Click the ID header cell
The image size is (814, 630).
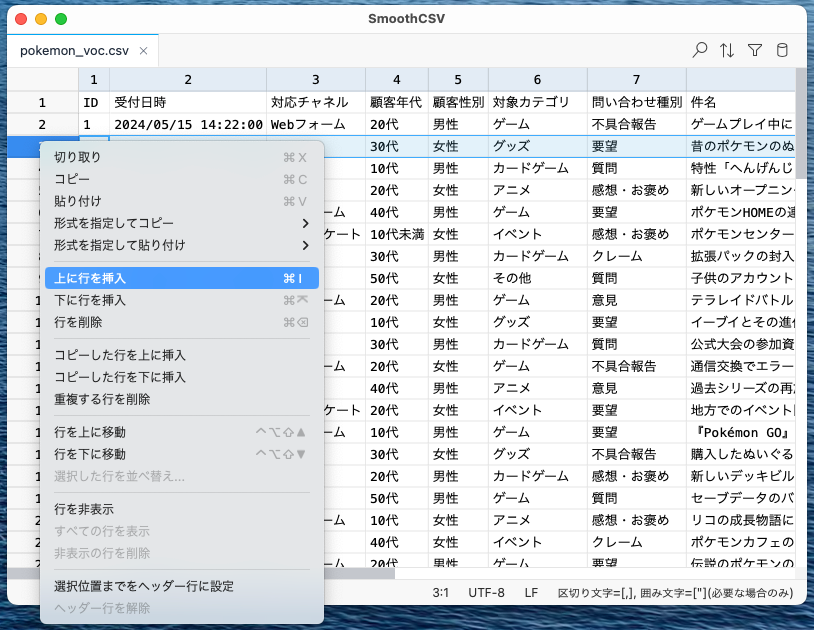coord(93,103)
